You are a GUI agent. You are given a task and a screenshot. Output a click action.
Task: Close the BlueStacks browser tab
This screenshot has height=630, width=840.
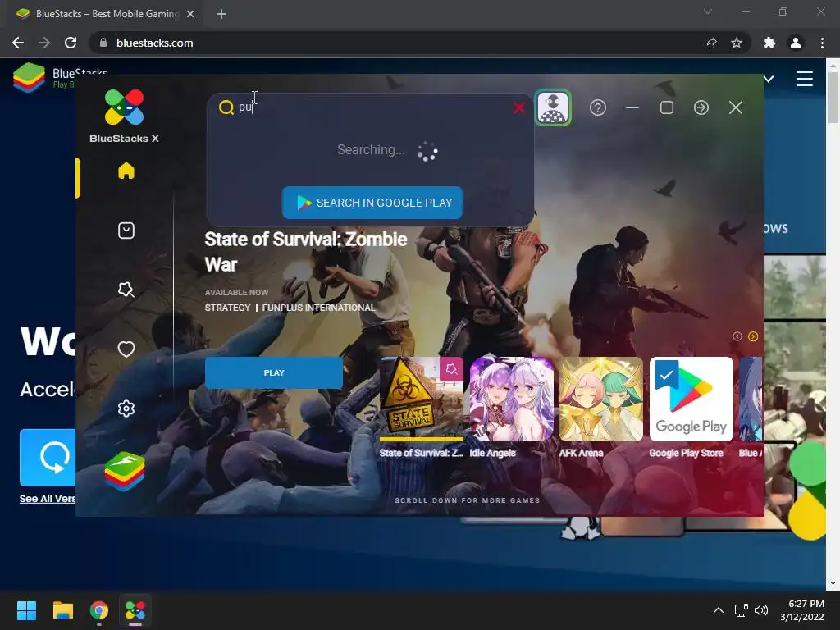[x=190, y=14]
